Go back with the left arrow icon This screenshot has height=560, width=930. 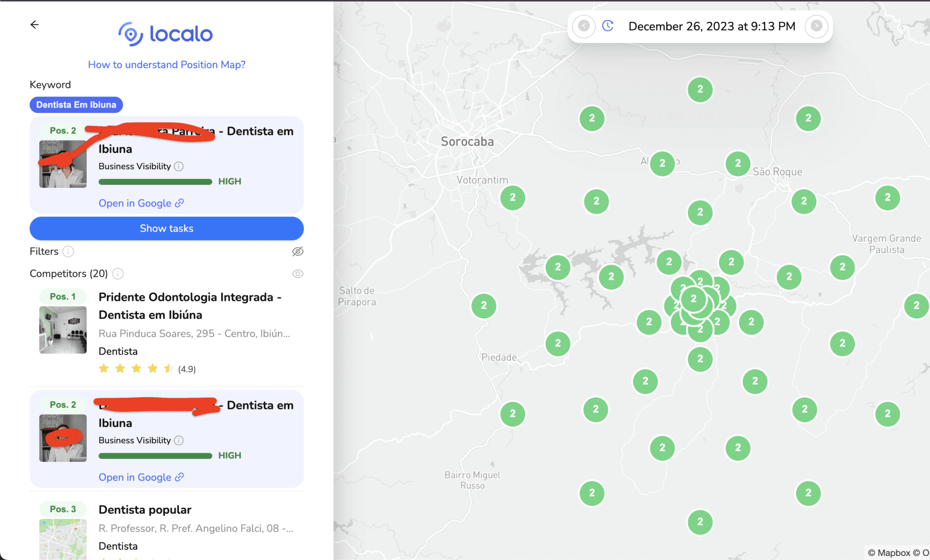pyautogui.click(x=35, y=25)
